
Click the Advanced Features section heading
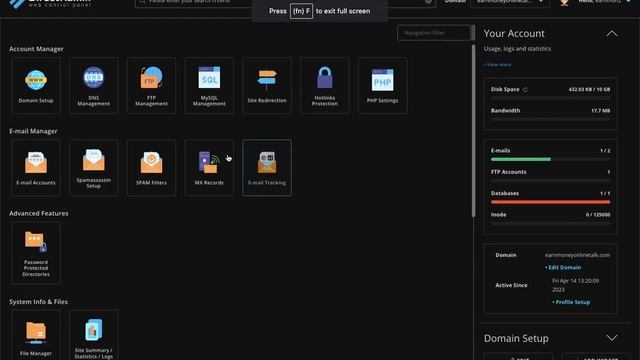[x=39, y=213]
